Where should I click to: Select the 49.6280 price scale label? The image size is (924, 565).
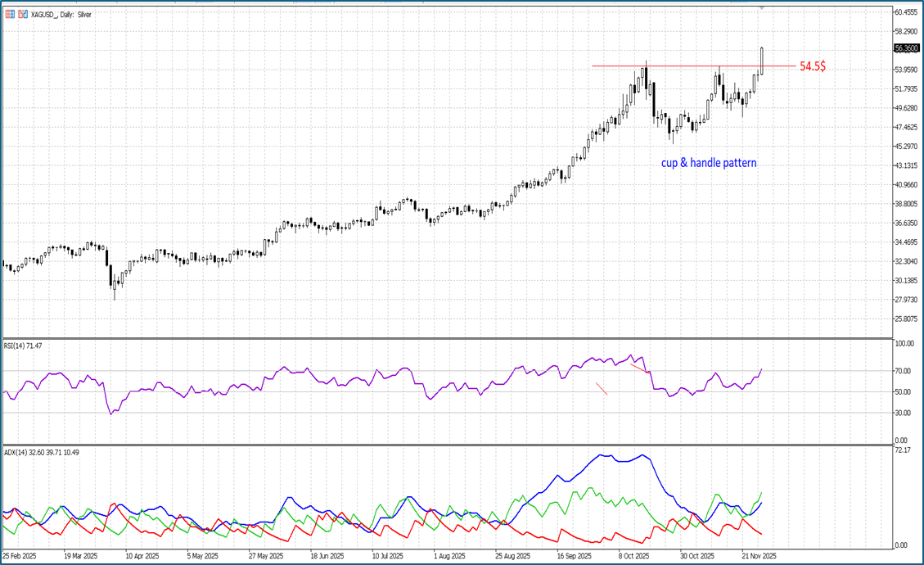point(906,108)
